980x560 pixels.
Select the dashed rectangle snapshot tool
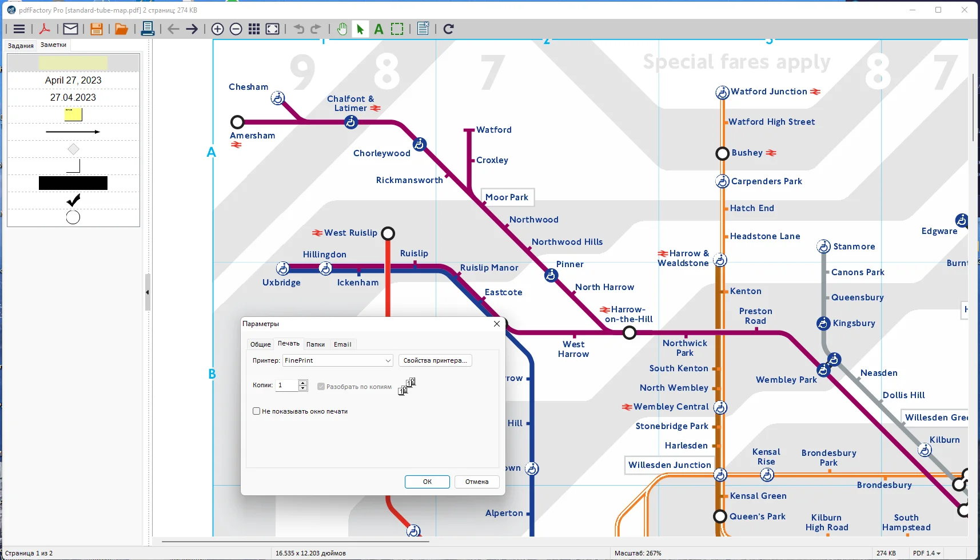pos(397,29)
